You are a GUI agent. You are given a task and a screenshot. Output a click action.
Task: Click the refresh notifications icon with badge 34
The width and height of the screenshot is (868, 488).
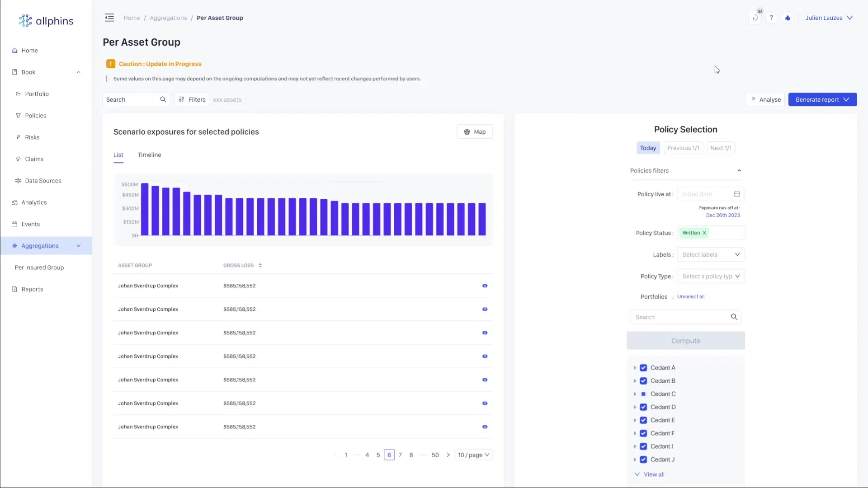coord(755,18)
